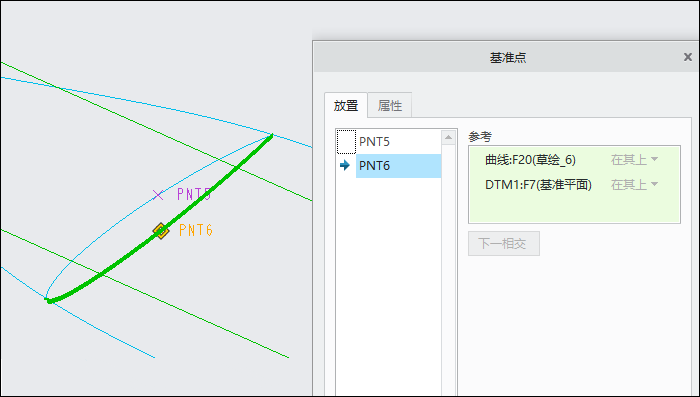Image resolution: width=700 pixels, height=397 pixels.
Task: Open 在其上 dropdown for 曲线:F20 reference
Action: 634,159
